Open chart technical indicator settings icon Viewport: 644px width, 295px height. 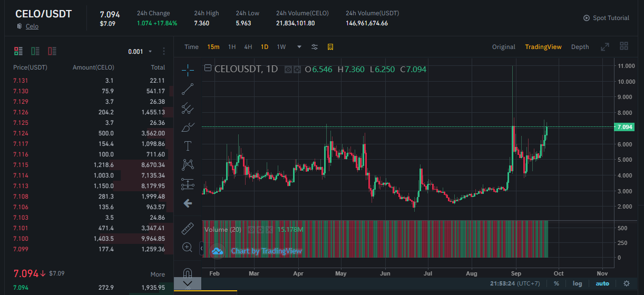point(315,47)
